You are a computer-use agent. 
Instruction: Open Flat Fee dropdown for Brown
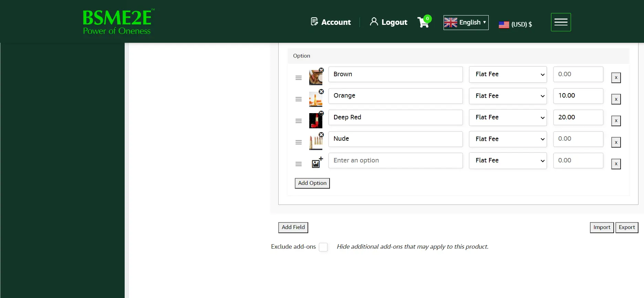(x=508, y=74)
